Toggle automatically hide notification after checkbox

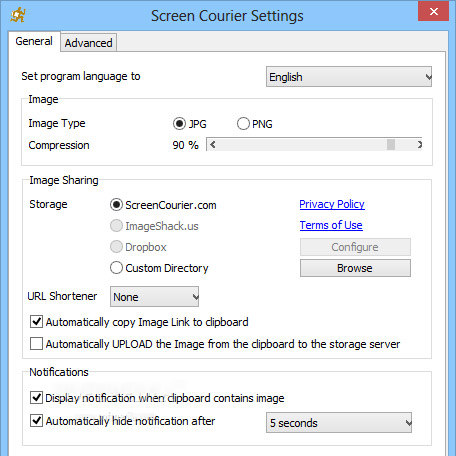pyautogui.click(x=36, y=420)
